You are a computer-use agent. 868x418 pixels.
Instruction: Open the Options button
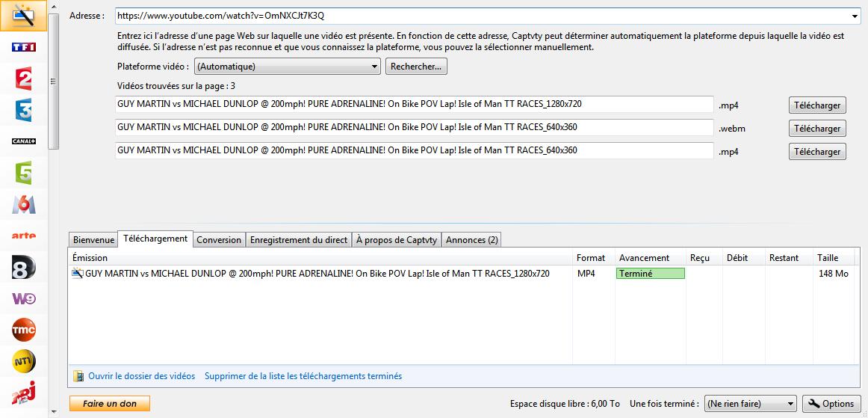click(831, 404)
